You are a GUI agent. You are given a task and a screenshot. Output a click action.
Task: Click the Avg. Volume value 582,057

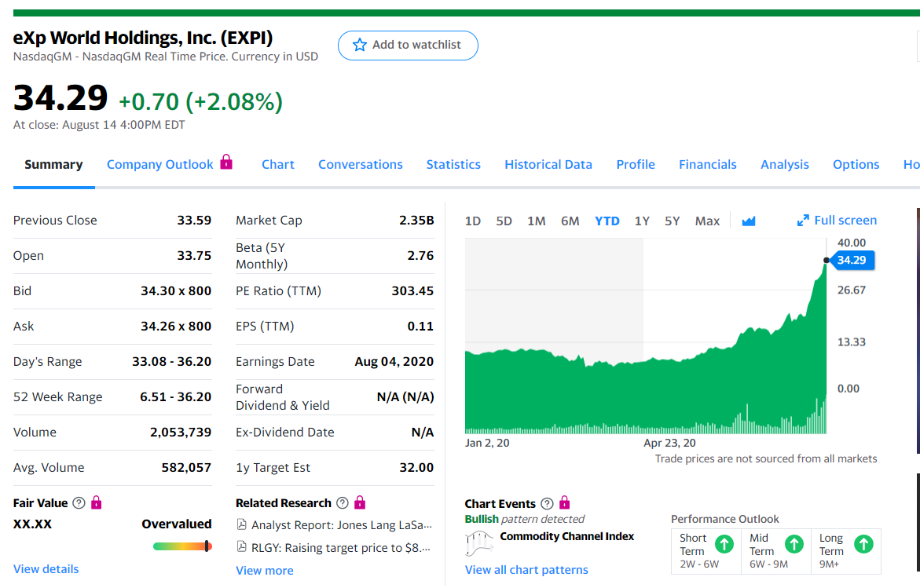pyautogui.click(x=186, y=468)
